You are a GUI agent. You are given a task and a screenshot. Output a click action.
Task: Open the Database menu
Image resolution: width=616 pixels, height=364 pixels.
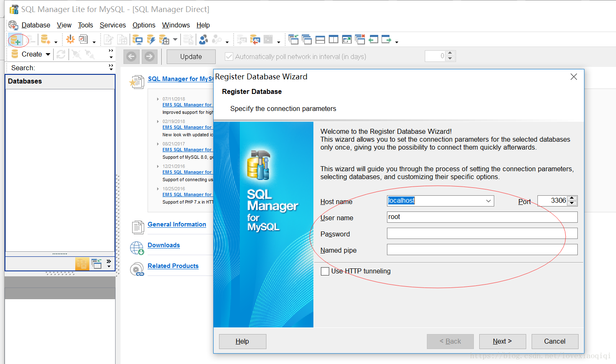(x=36, y=25)
